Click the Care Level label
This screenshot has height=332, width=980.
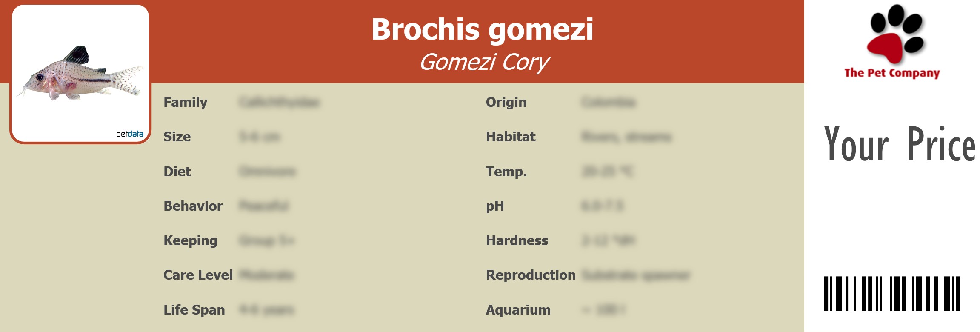pyautogui.click(x=198, y=275)
